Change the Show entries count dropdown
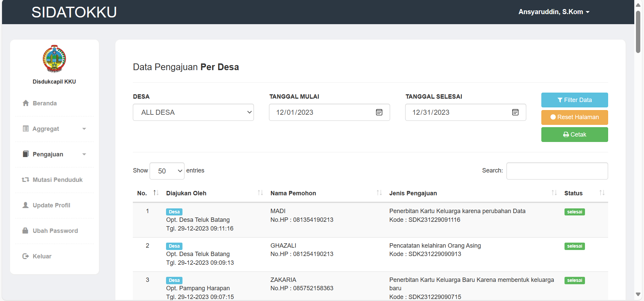Image resolution: width=644 pixels, height=301 pixels. [167, 171]
